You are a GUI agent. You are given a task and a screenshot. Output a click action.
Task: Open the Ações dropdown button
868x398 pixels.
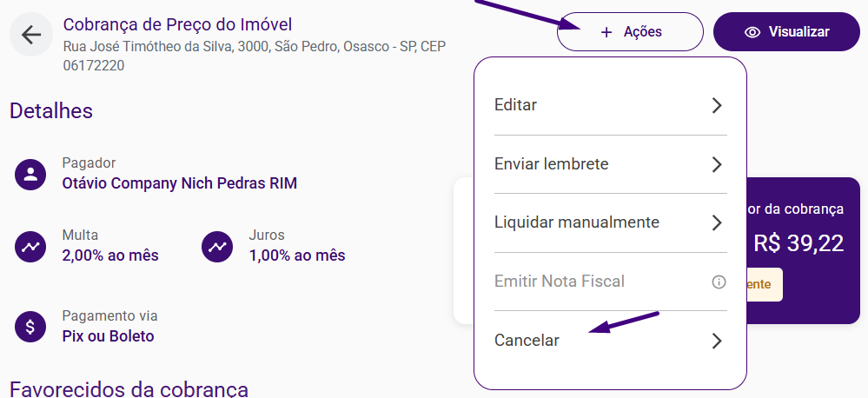(x=630, y=32)
